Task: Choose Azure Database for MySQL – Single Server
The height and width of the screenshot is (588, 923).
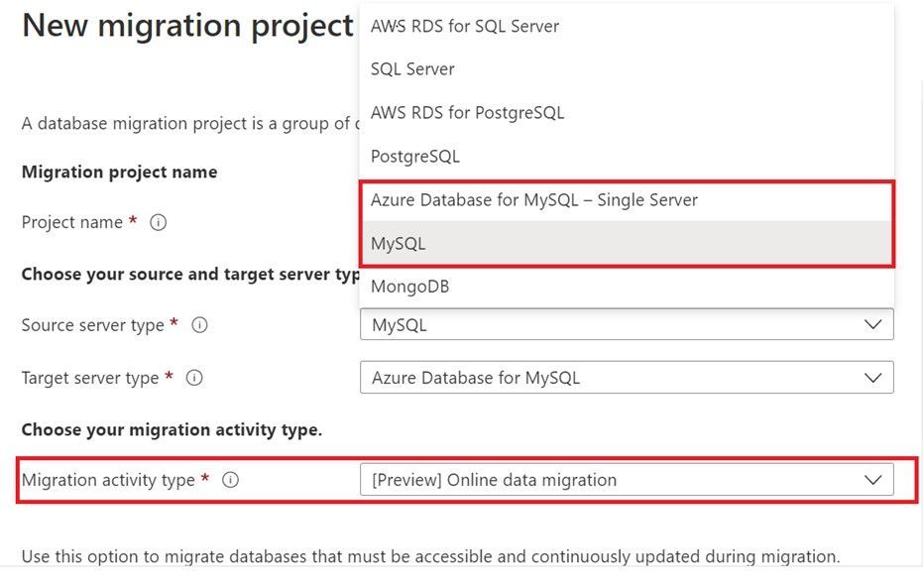Action: [533, 200]
